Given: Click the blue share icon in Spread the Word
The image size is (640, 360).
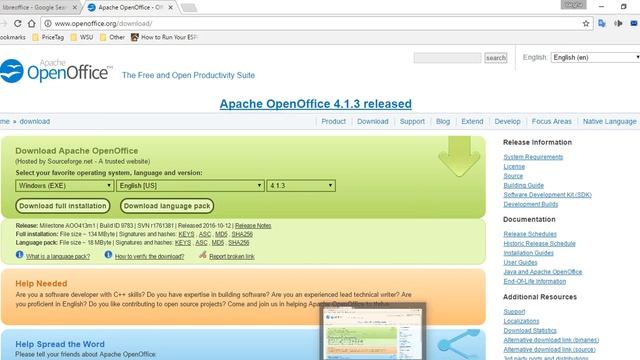Looking at the screenshot, I should [x=459, y=344].
